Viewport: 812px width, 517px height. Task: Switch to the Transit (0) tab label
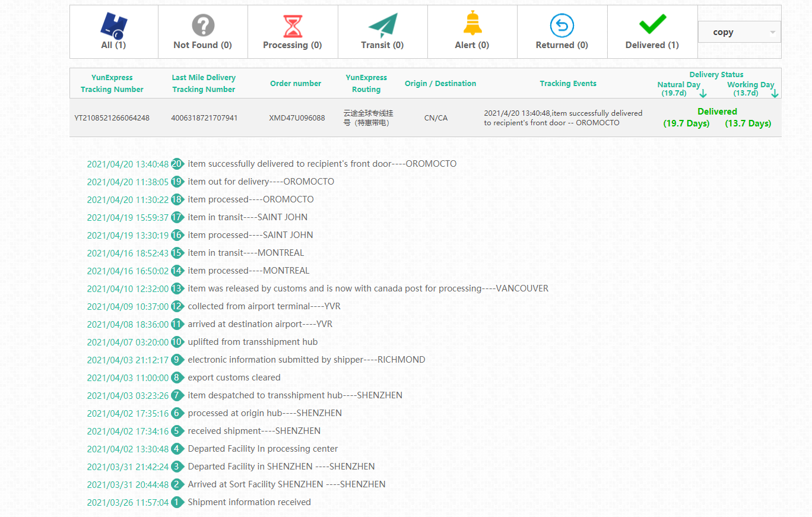pyautogui.click(x=382, y=45)
